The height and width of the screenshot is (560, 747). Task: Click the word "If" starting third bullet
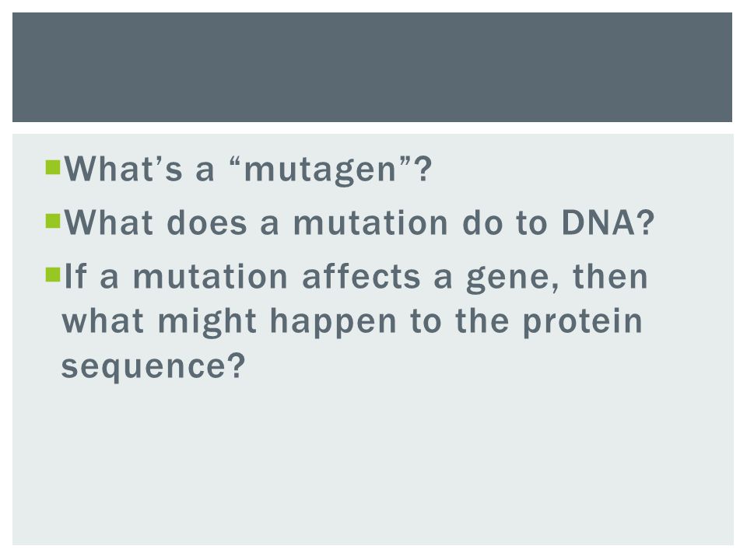75,276
